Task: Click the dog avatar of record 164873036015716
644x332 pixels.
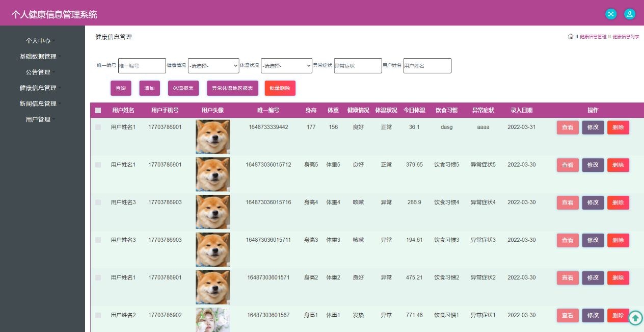Action: 212,212
